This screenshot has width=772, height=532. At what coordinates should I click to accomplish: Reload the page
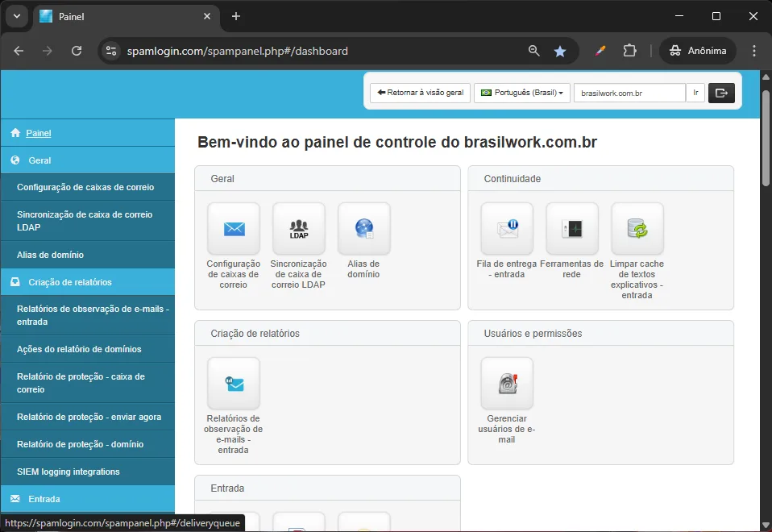(77, 51)
